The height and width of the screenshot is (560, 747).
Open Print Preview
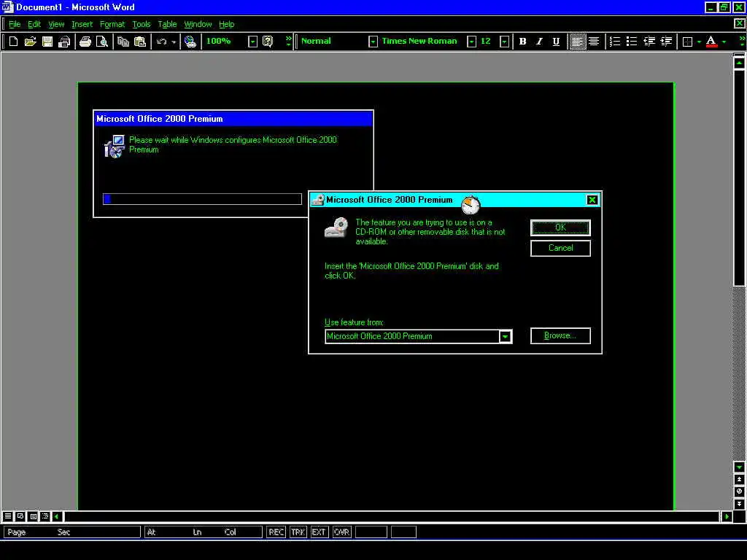click(102, 42)
